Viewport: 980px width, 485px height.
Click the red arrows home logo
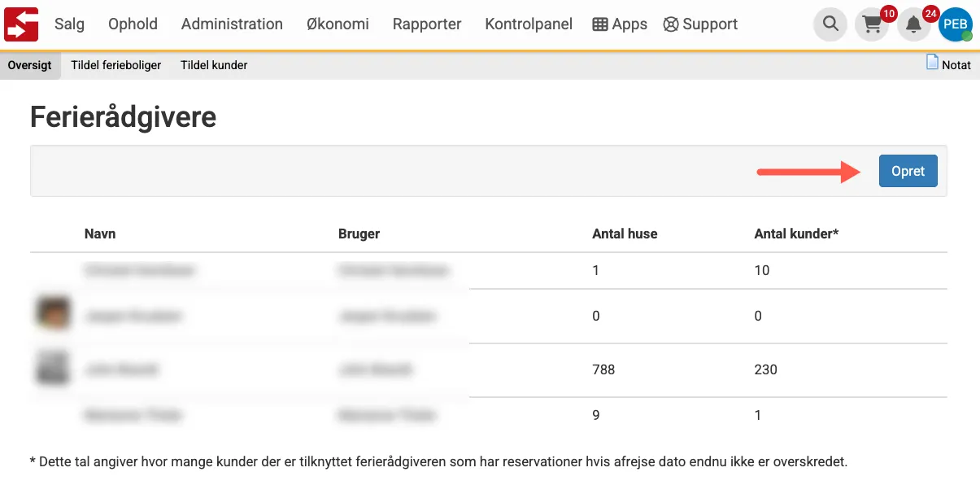21,24
